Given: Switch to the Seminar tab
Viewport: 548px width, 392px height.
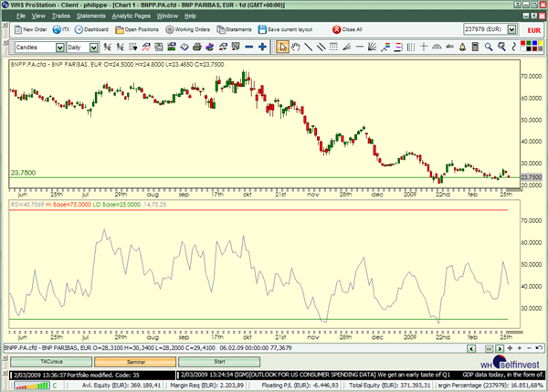Looking at the screenshot, I should 135,362.
